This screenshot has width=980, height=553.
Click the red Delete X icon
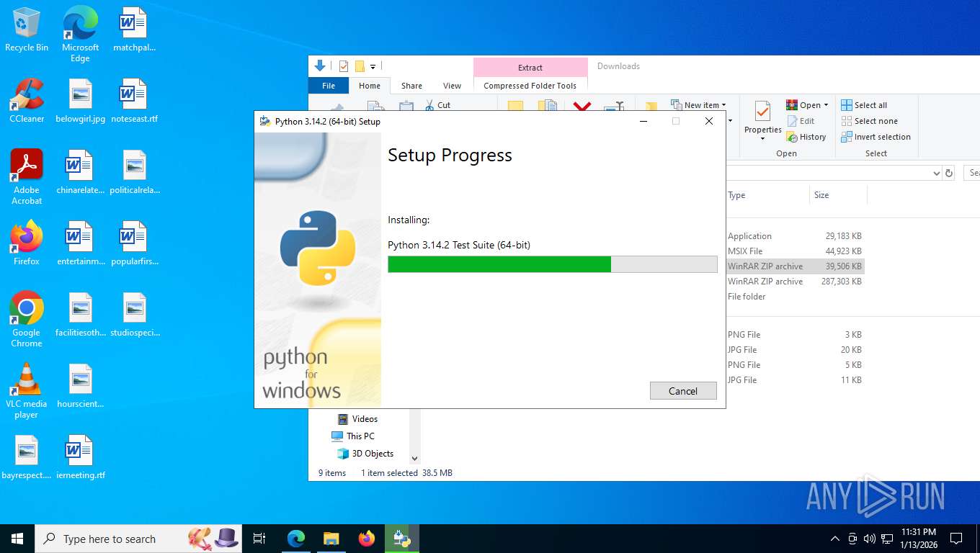582,107
